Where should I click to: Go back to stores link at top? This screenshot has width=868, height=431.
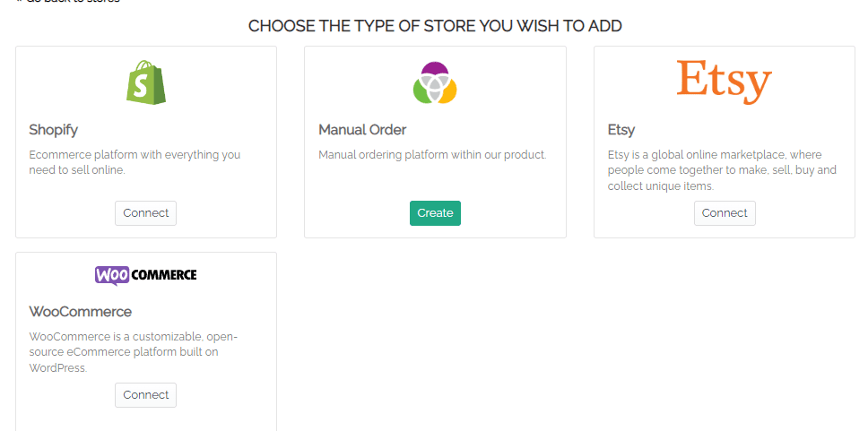tap(67, 2)
